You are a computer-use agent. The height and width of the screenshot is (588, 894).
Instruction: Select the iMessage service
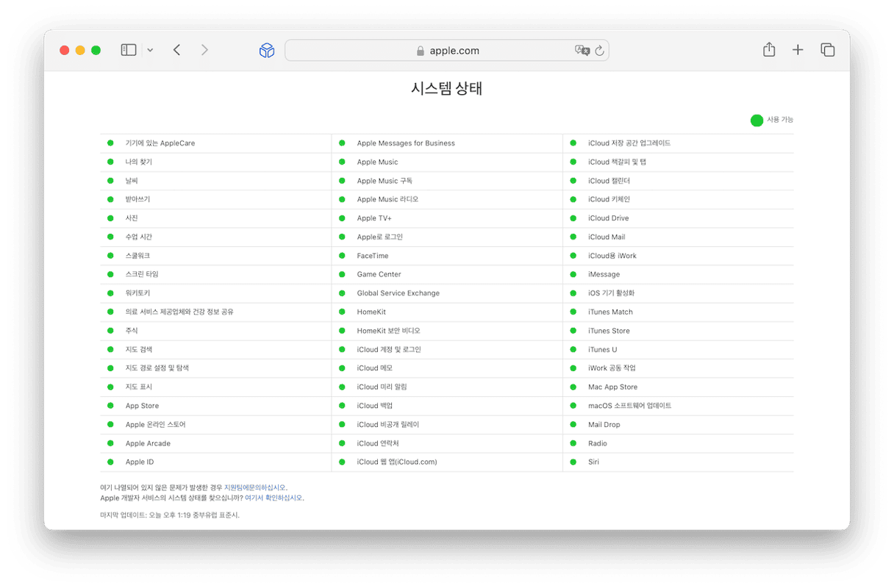pos(679,274)
